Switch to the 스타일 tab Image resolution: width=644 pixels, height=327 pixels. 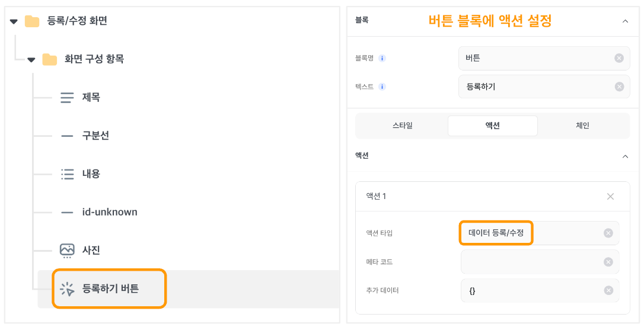point(402,126)
